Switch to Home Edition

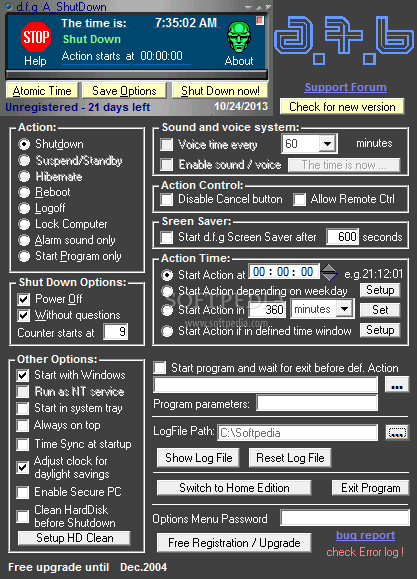click(x=234, y=488)
